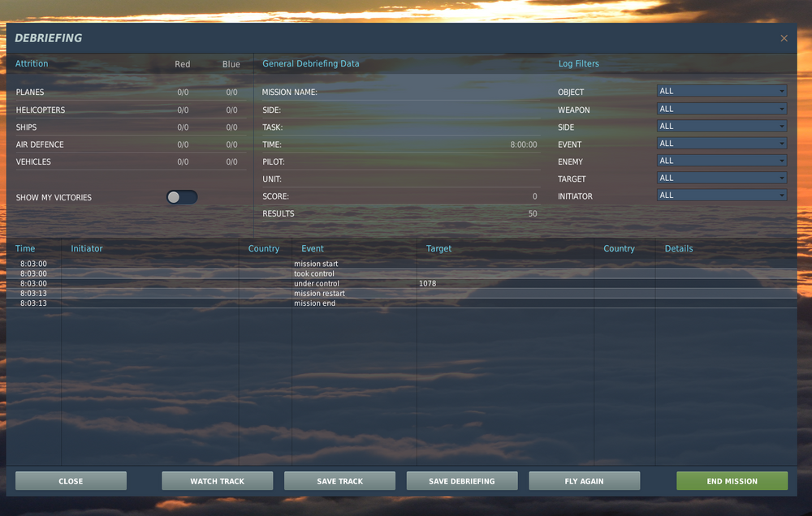
Task: Click the Event column header
Action: (313, 248)
